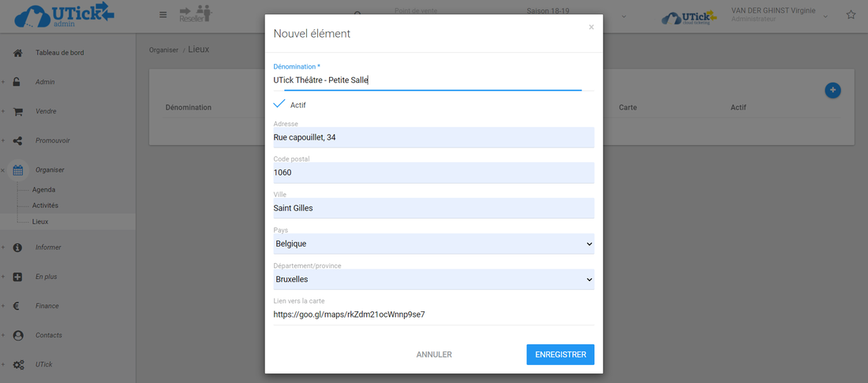Click the info Informer icon

click(17, 247)
